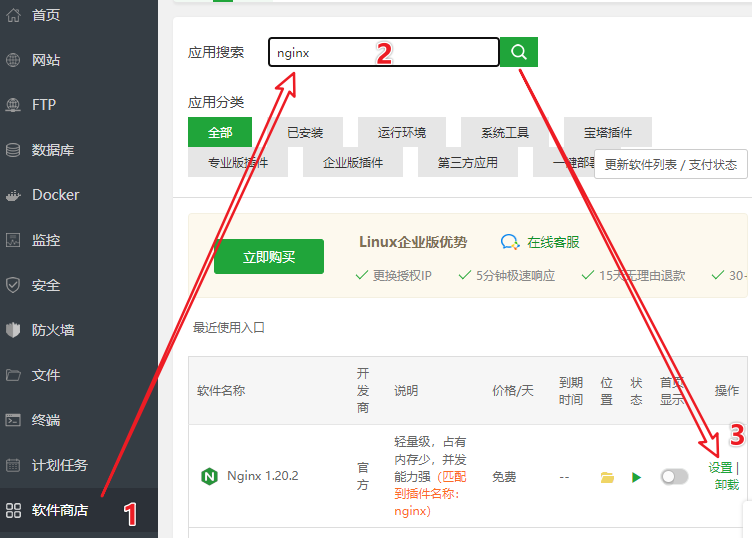This screenshot has width=752, height=538.
Task: Click the 最近使用入口 label
Action: point(229,327)
